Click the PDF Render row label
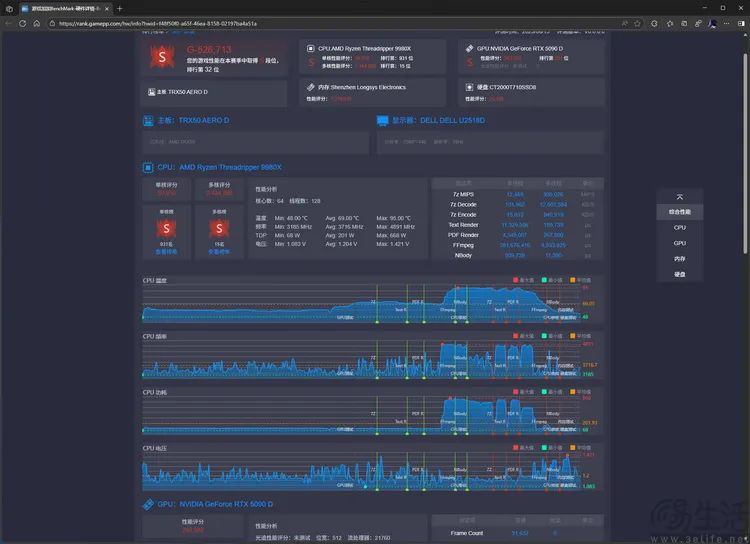 pos(463,235)
